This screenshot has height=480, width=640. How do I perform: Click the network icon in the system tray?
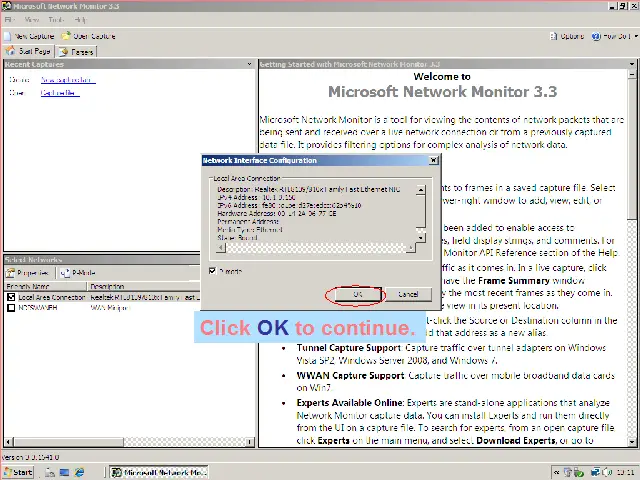point(596,472)
